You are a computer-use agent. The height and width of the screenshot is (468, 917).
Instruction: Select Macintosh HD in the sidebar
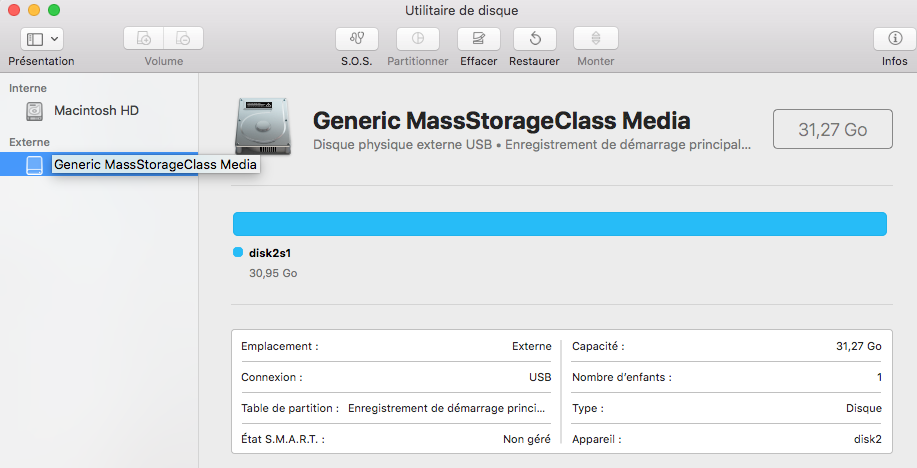tap(96, 110)
